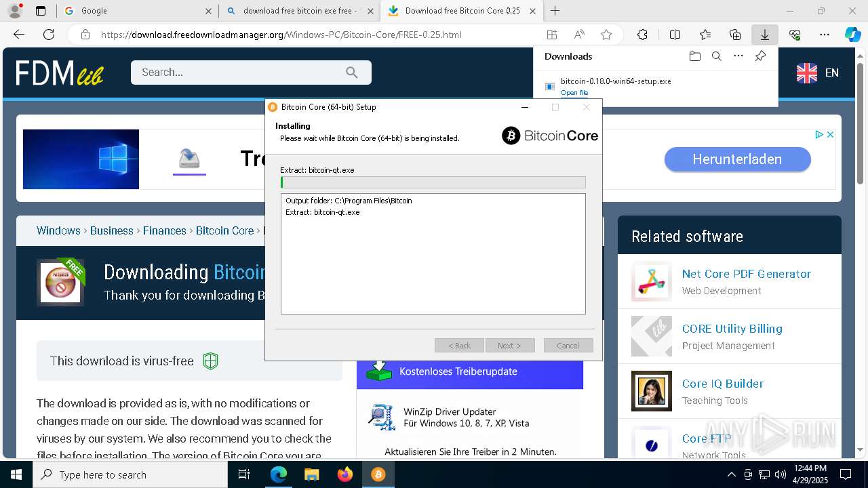The height and width of the screenshot is (488, 868).
Task: Click the WinZip Driver Updater ad icon
Action: (381, 417)
